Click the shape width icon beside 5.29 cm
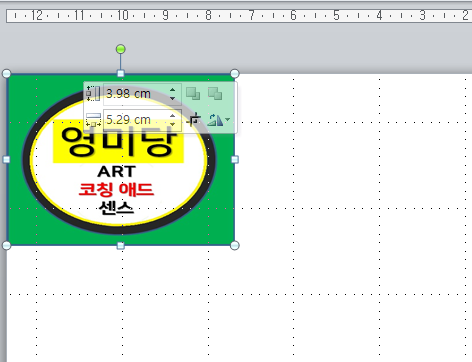 93,120
